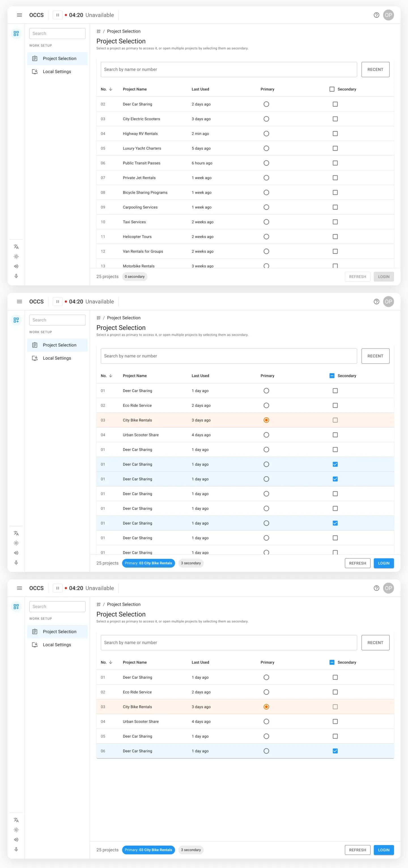Click the breadcrumb home icon in the bottom panel

99,604
